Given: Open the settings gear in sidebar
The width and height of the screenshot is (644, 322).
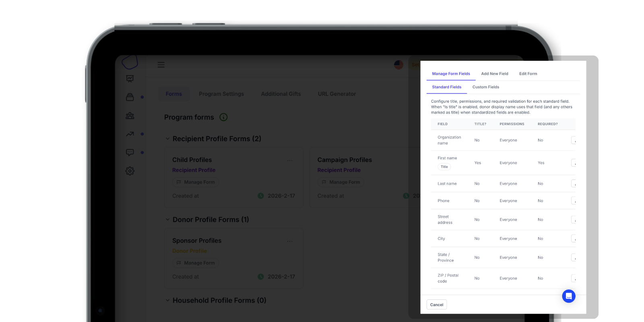Looking at the screenshot, I should pyautogui.click(x=130, y=171).
